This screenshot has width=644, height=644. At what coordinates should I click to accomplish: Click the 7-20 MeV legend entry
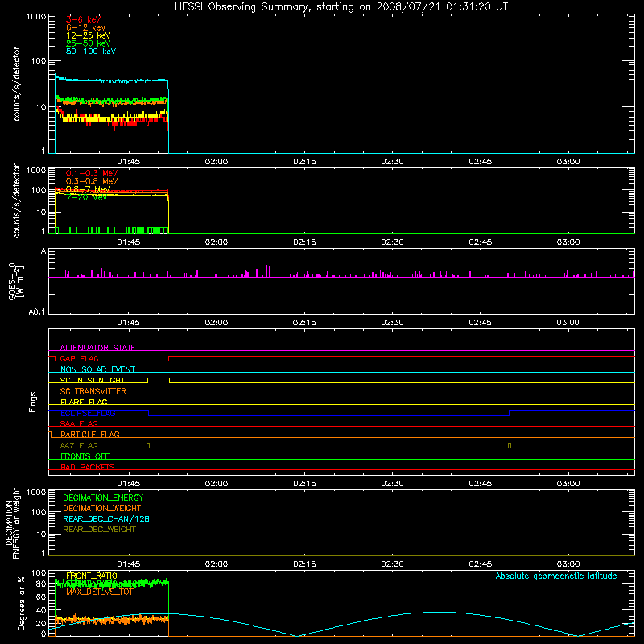(86, 197)
